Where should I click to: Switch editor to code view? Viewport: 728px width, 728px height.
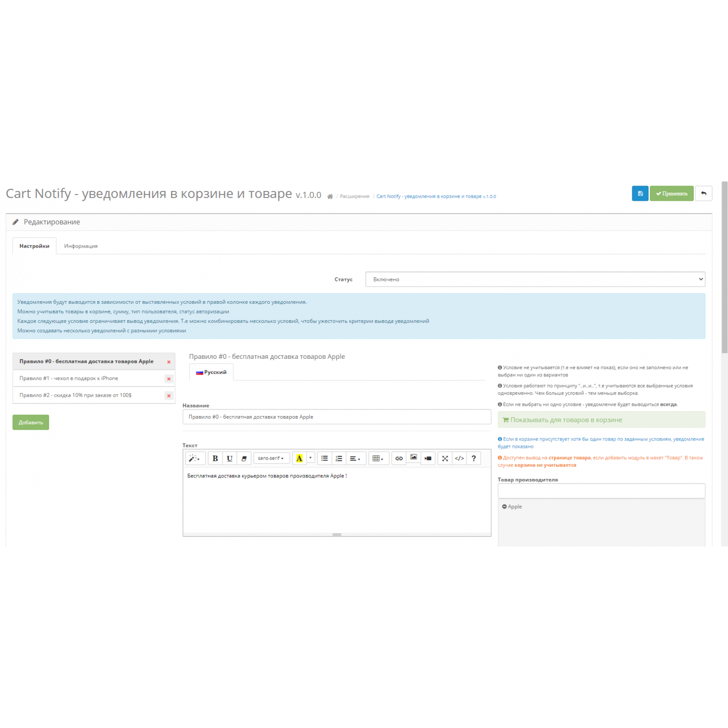point(459,459)
